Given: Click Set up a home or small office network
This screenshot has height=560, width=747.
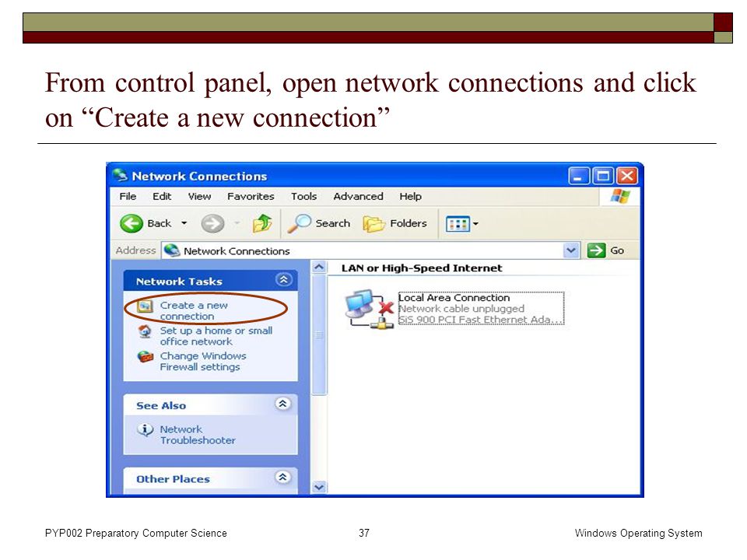Looking at the screenshot, I should click(x=216, y=336).
